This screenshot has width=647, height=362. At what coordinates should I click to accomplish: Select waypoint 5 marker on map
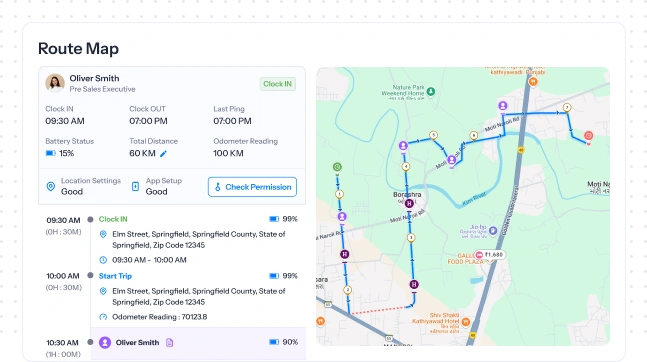(433, 135)
